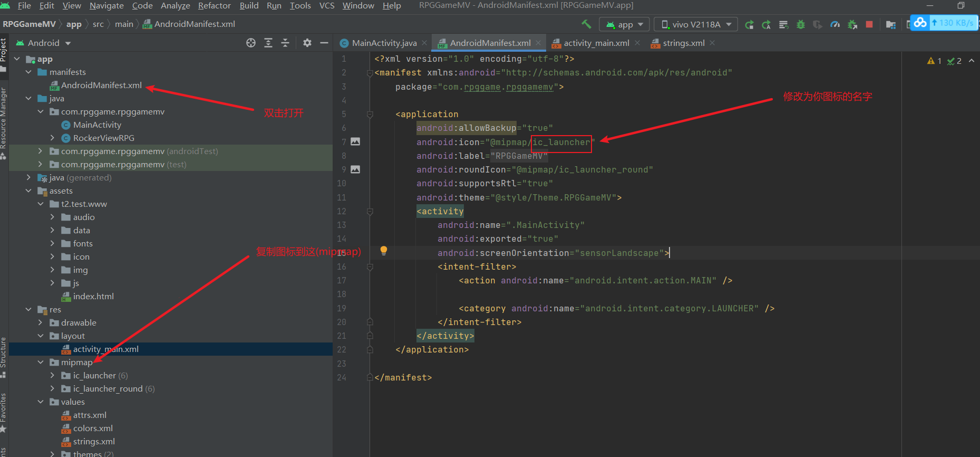The width and height of the screenshot is (980, 457).
Task: Expand the RockerViewRPG class node
Action: click(52, 138)
